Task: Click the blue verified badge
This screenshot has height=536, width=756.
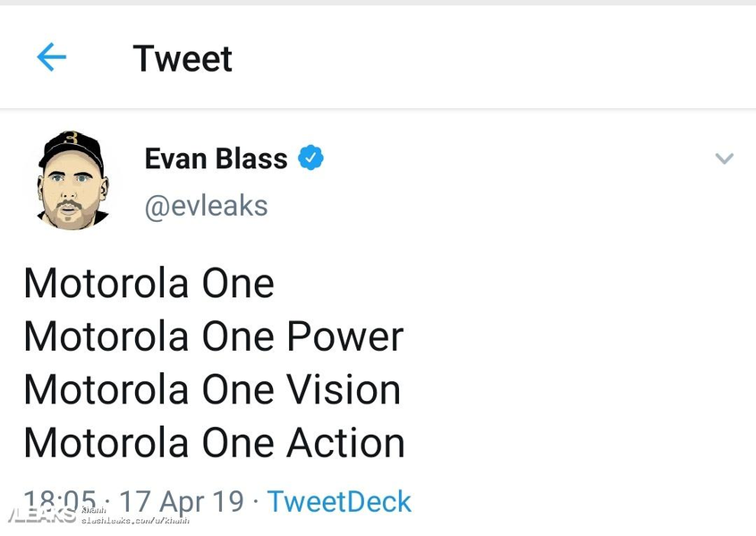Action: pos(310,159)
